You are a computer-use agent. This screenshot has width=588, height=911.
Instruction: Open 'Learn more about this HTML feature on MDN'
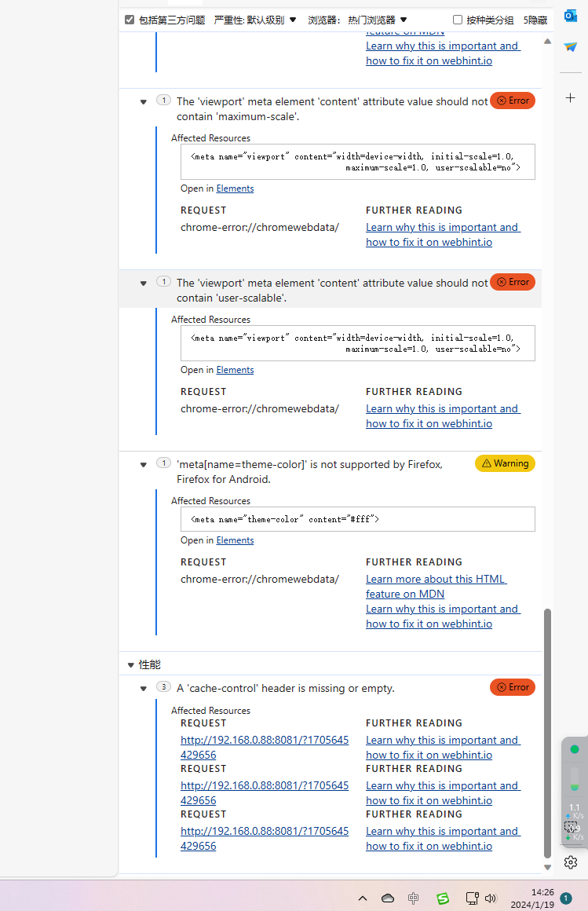436,586
